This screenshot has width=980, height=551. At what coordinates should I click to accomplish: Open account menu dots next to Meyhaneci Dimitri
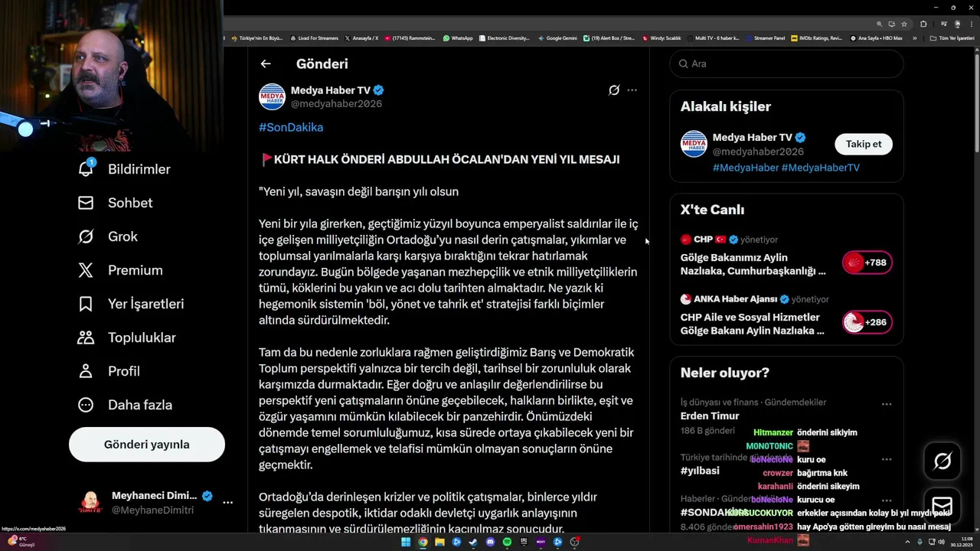(227, 503)
